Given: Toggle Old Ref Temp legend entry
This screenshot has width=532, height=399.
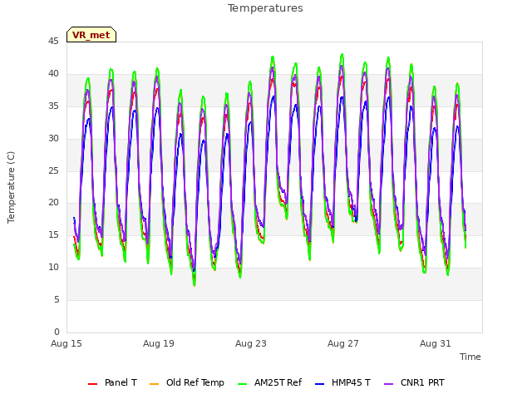Looking at the screenshot, I should coord(186,382).
